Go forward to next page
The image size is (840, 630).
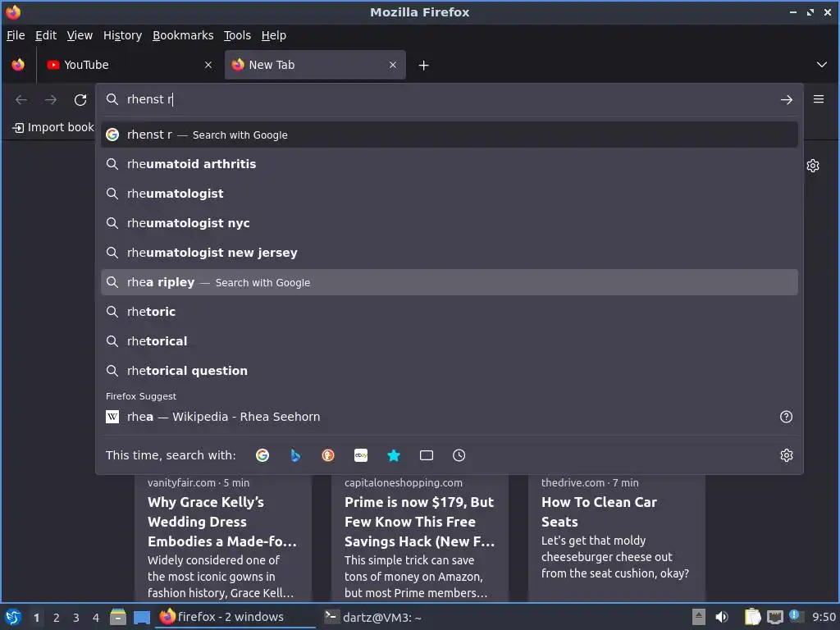[x=50, y=99]
